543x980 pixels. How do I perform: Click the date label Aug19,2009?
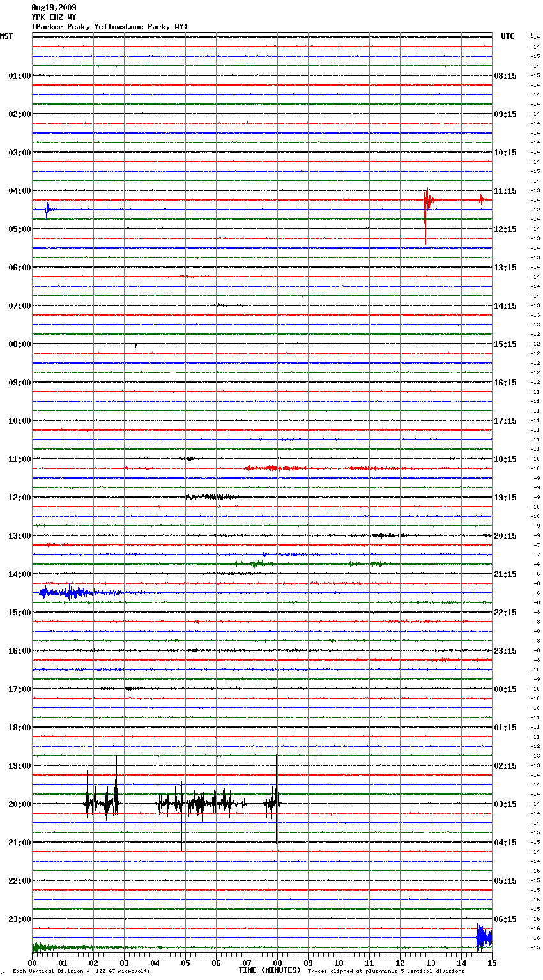54,8
